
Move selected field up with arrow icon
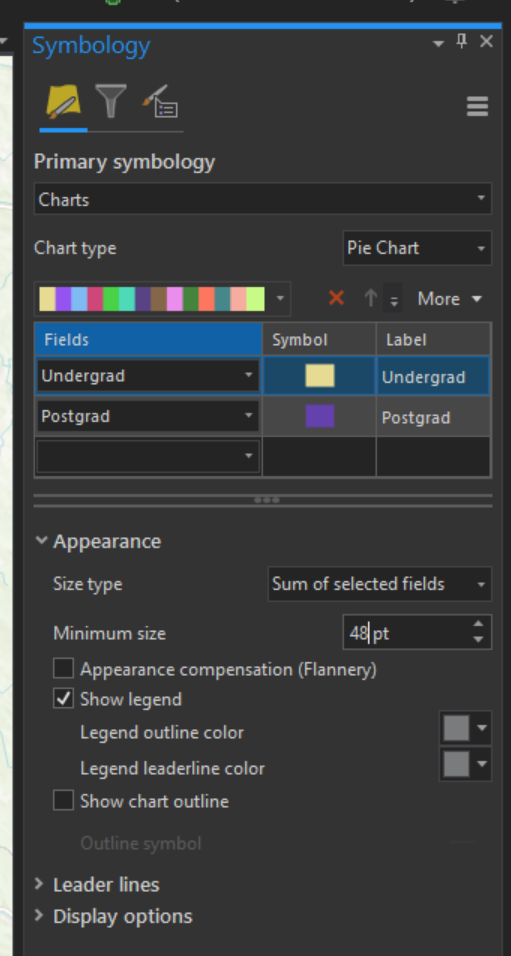tap(370, 298)
